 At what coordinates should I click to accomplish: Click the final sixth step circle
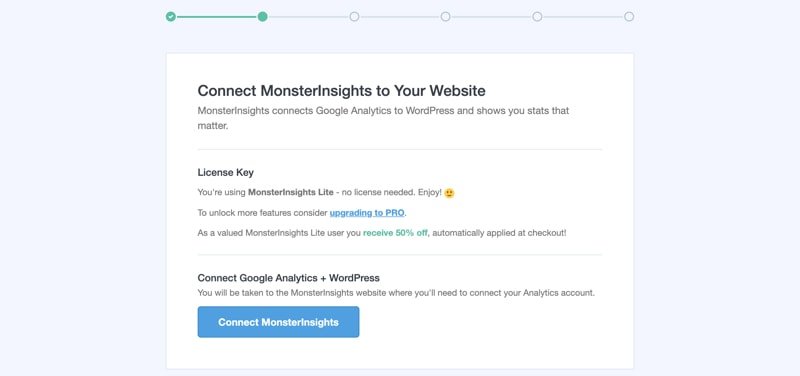coord(629,17)
